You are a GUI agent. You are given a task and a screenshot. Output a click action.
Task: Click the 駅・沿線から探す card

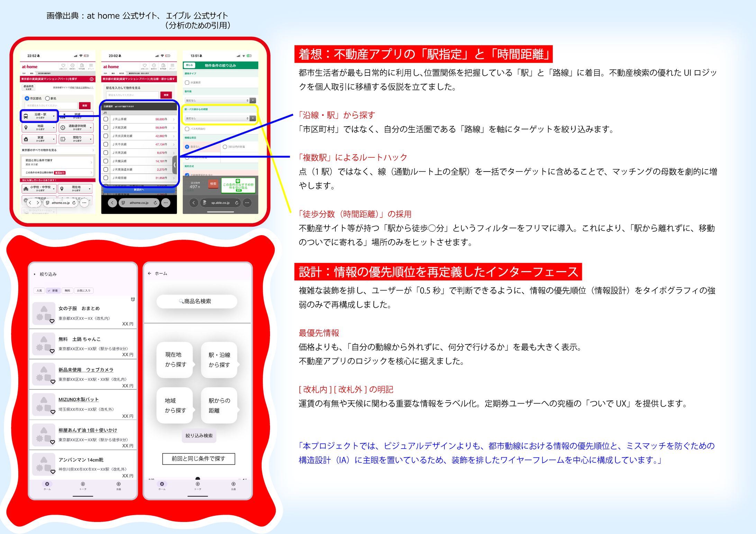219,360
